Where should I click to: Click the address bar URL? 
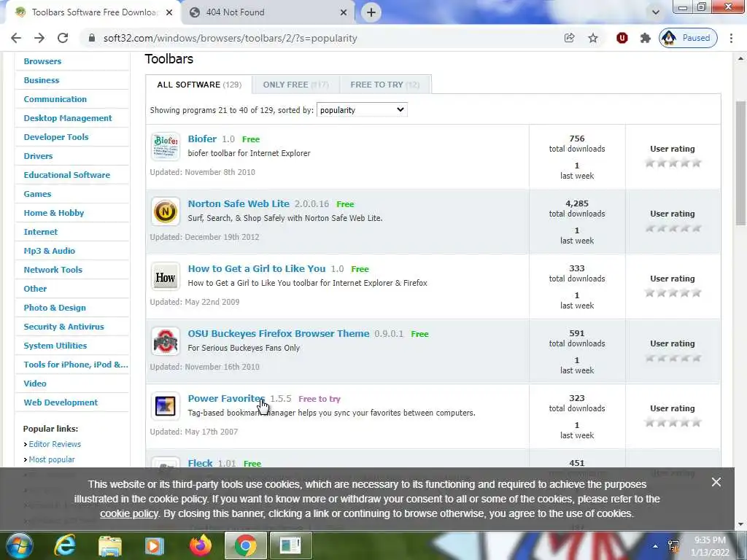tap(230, 38)
